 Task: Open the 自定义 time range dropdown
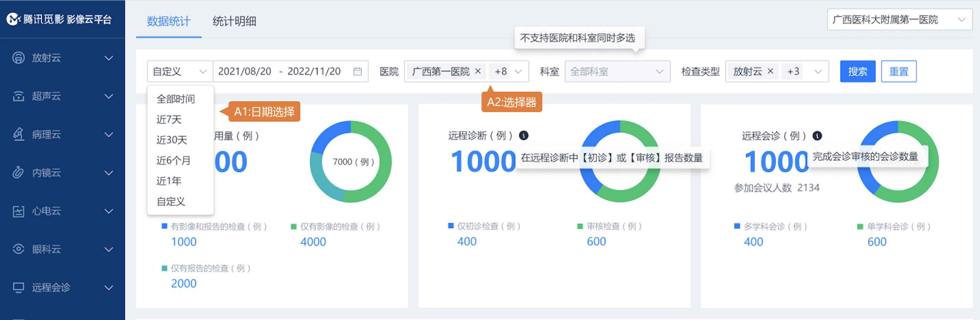180,71
